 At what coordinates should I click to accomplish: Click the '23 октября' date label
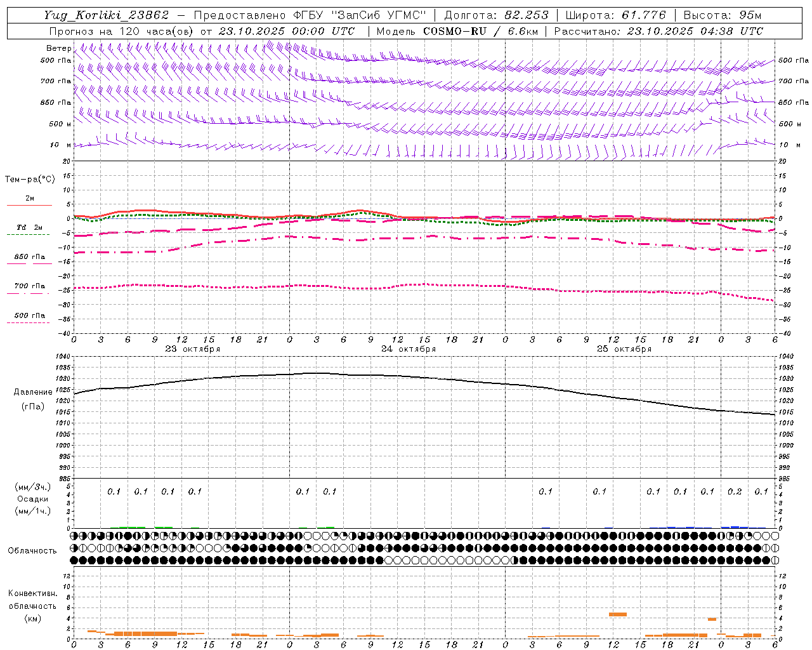click(x=193, y=348)
